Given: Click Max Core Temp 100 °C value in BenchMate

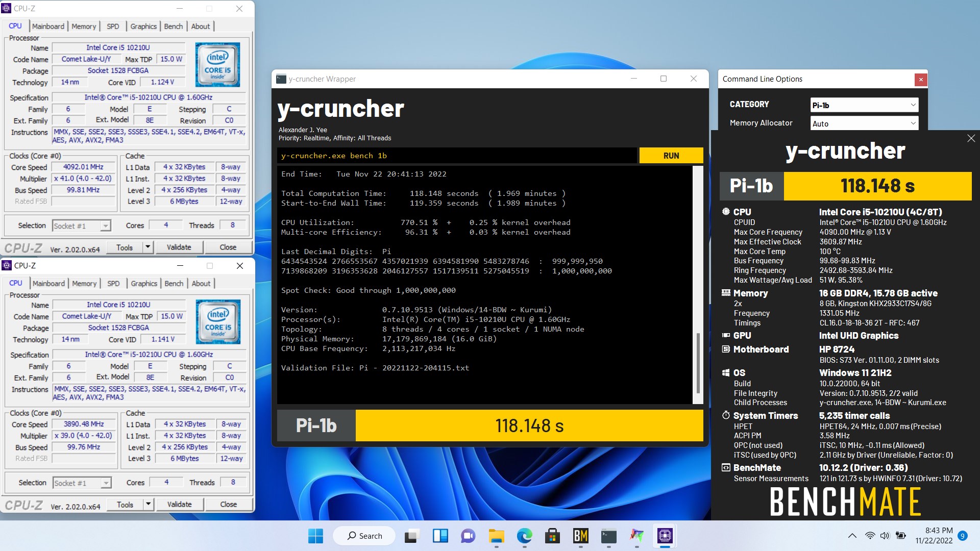Looking at the screenshot, I should coord(830,251).
